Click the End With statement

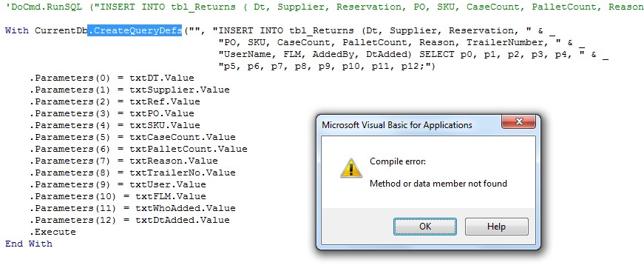coord(29,244)
